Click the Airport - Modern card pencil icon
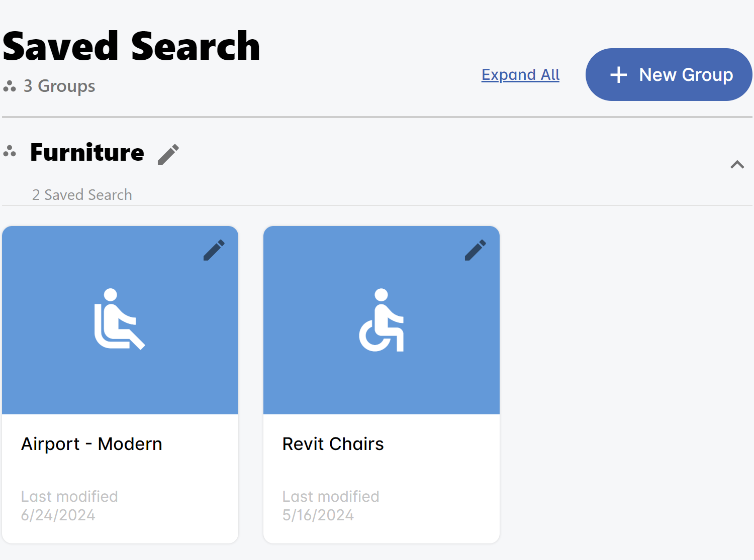Viewport: 754px width, 560px height. tap(214, 250)
